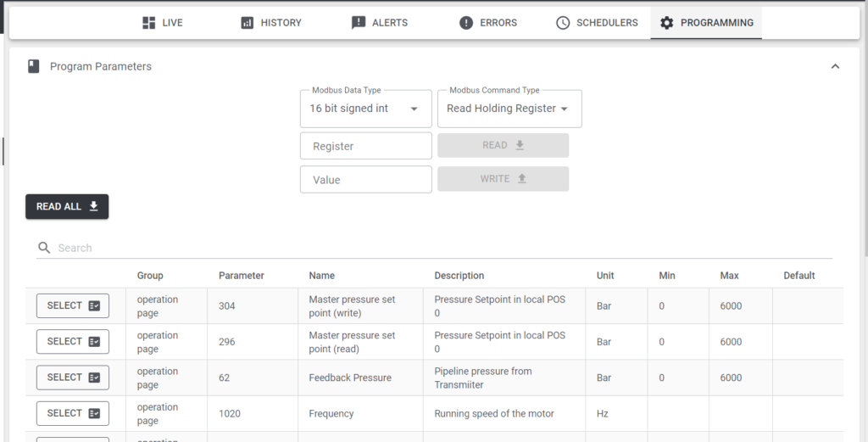Click the Programming gear icon
868x442 pixels.
pos(666,23)
